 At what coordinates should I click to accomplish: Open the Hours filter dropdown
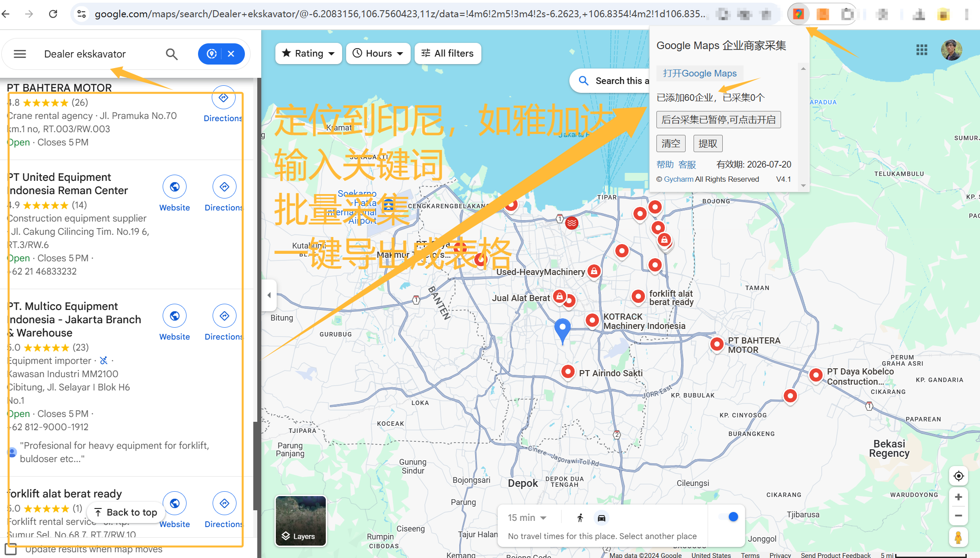click(378, 54)
